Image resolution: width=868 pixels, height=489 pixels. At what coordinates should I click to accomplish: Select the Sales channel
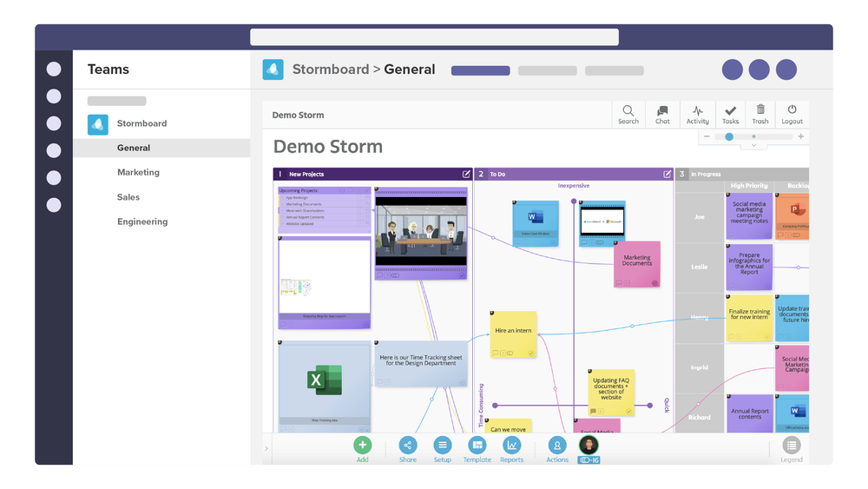[128, 197]
